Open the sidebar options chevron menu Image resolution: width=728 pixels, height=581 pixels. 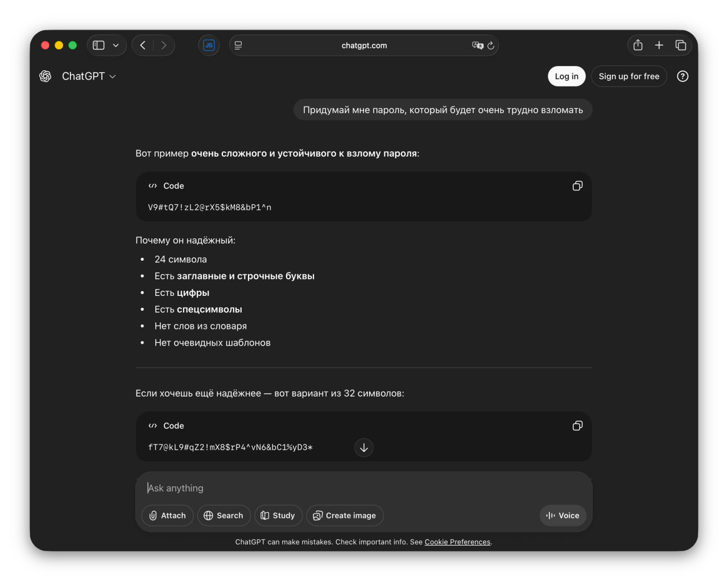coord(116,46)
